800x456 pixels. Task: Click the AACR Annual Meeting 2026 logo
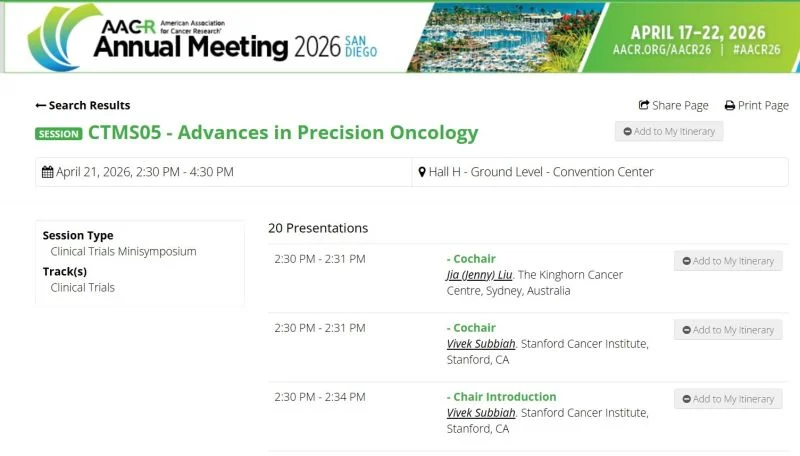(200, 37)
